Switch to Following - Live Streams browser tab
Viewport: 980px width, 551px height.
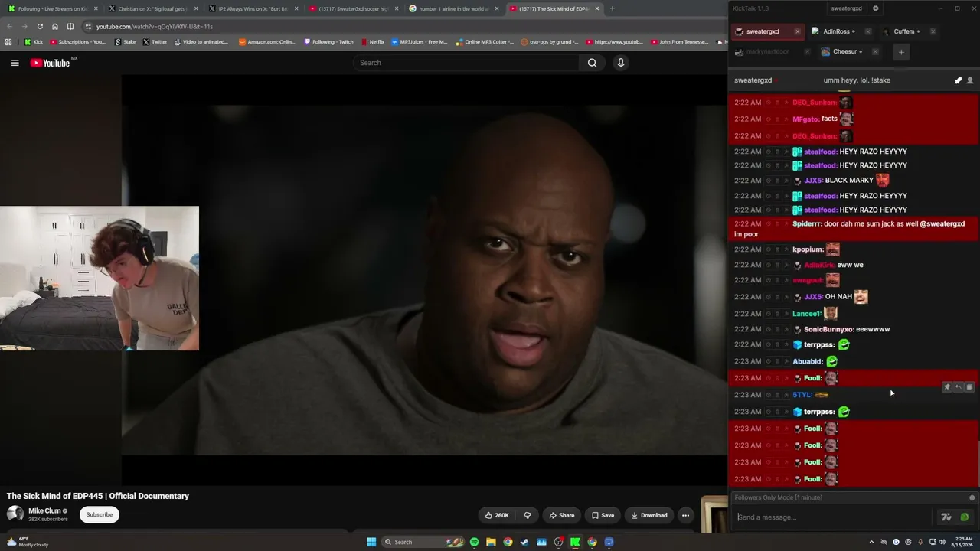[53, 8]
